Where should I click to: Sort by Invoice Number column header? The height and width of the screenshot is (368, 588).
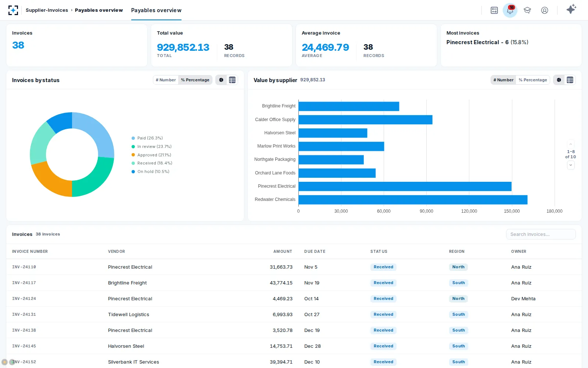tap(30, 251)
